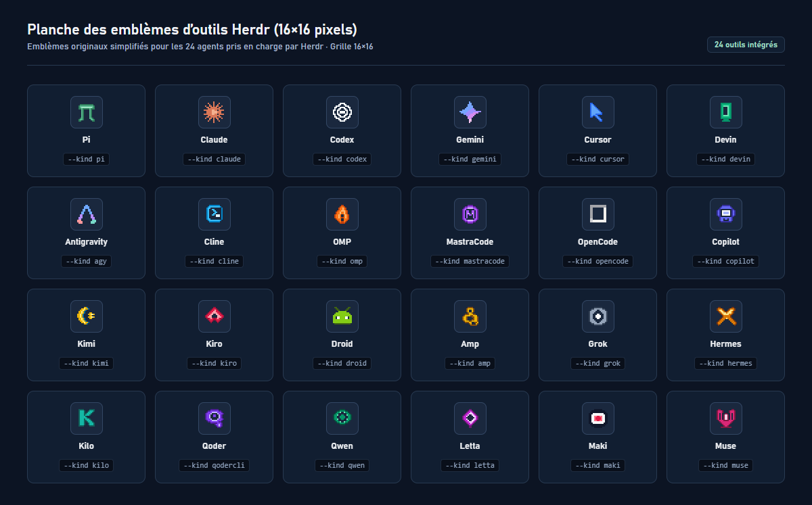Click the "--kind kiro" code chip
The width and height of the screenshot is (812, 505).
pyautogui.click(x=214, y=364)
